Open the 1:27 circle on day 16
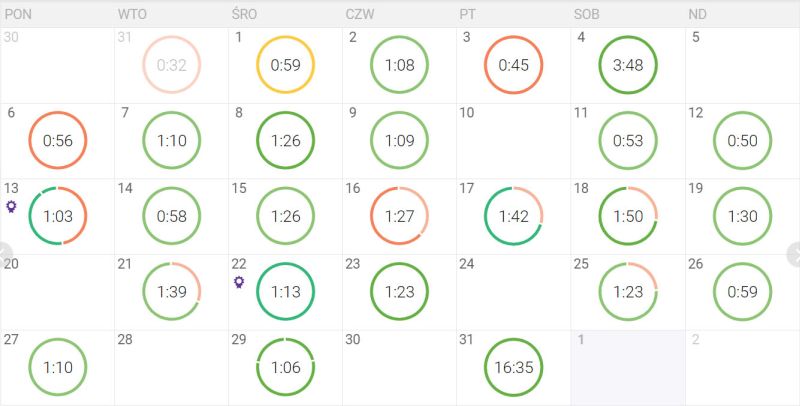Viewport: 800px width, 406px height. click(400, 216)
